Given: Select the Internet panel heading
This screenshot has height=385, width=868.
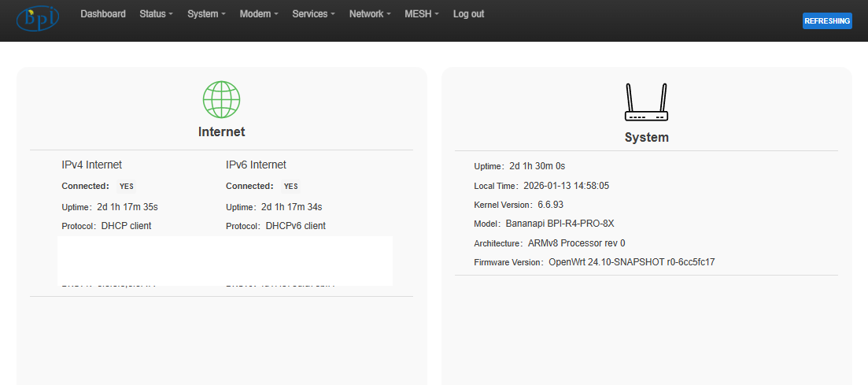Looking at the screenshot, I should pos(221,131).
